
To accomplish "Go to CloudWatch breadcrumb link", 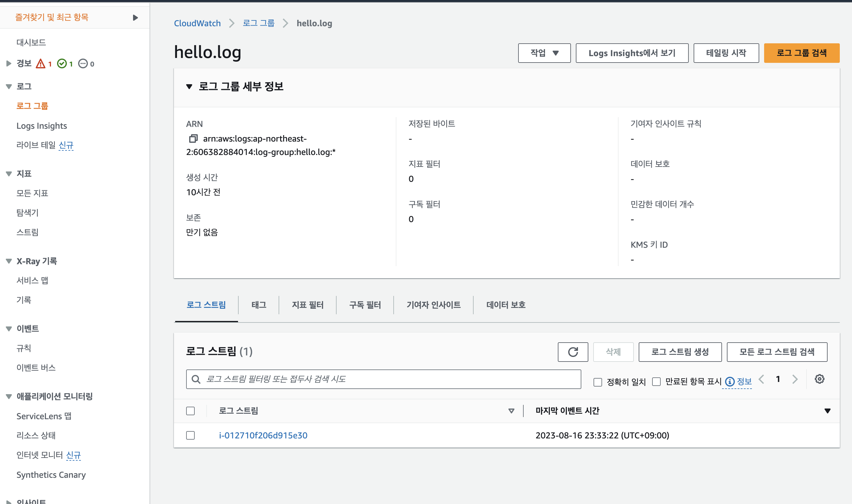I will (x=197, y=23).
